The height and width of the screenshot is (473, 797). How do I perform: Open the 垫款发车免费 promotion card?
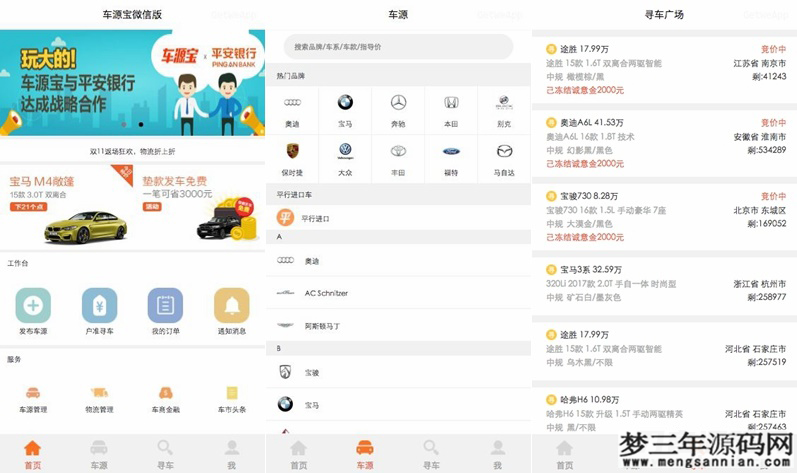tap(199, 206)
